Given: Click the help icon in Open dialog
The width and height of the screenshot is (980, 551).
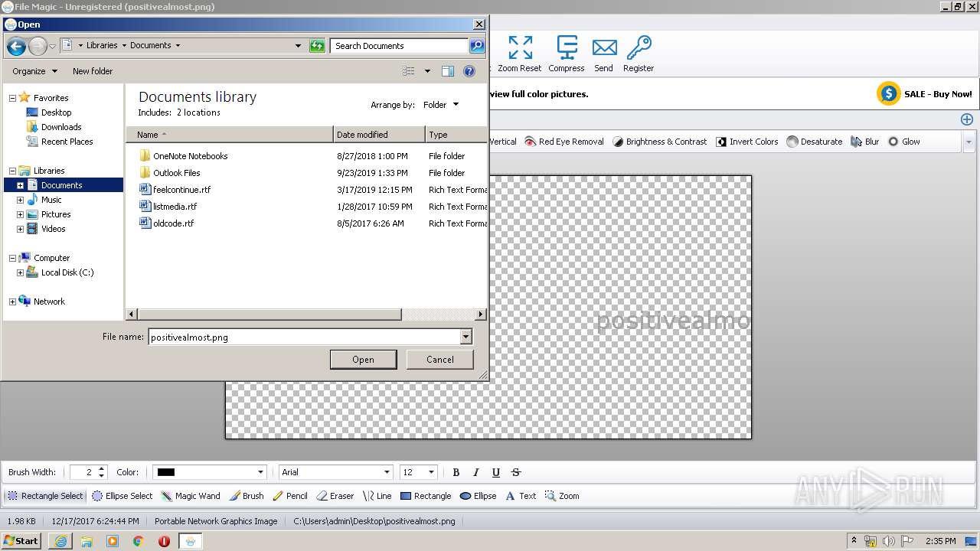Looking at the screenshot, I should (469, 71).
